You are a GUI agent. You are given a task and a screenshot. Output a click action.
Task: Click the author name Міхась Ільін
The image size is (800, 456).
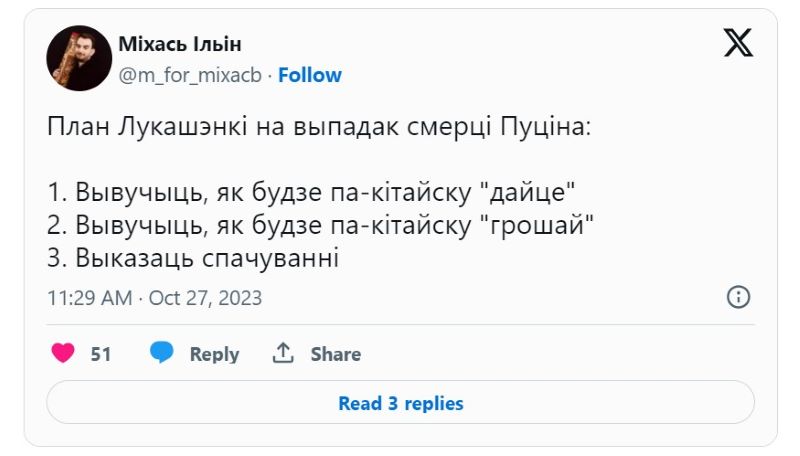(x=180, y=45)
